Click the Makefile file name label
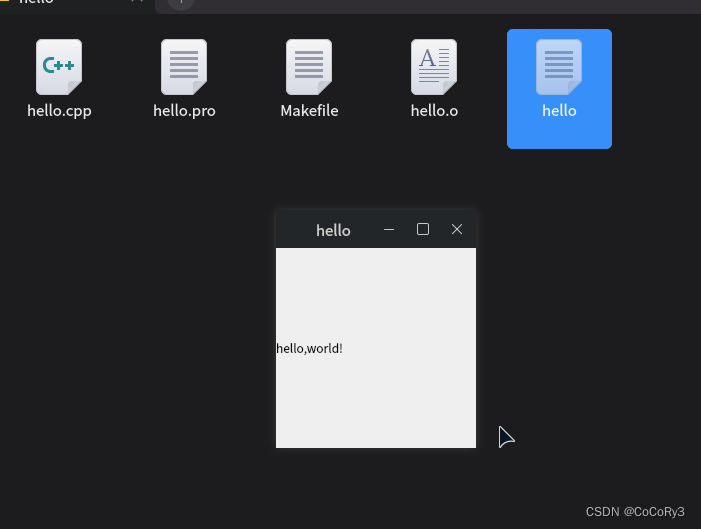 tap(309, 110)
